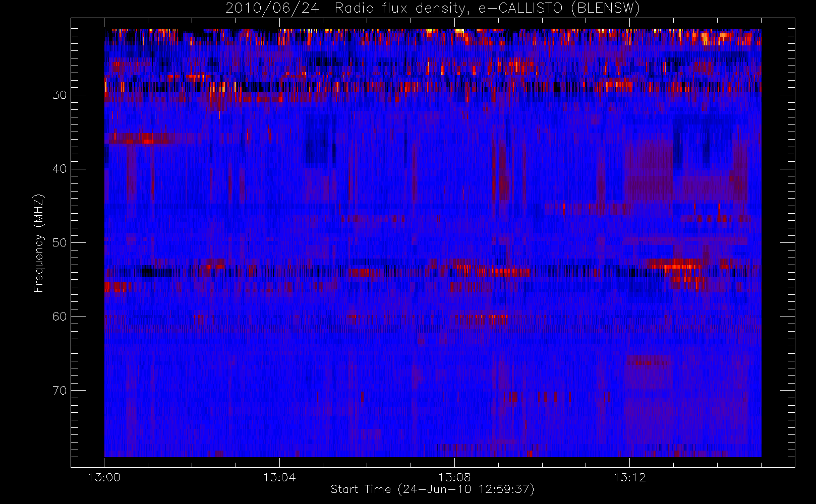Click the 60 frequency tick label
This screenshot has width=816, height=504.
tap(60, 317)
